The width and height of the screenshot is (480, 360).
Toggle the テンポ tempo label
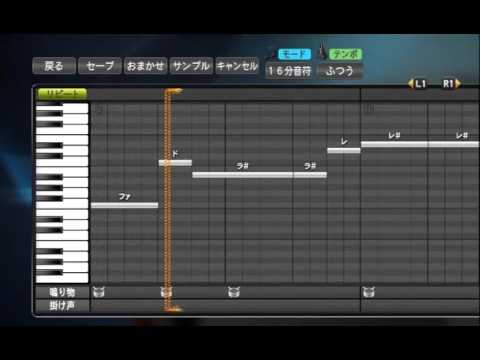pyautogui.click(x=346, y=54)
